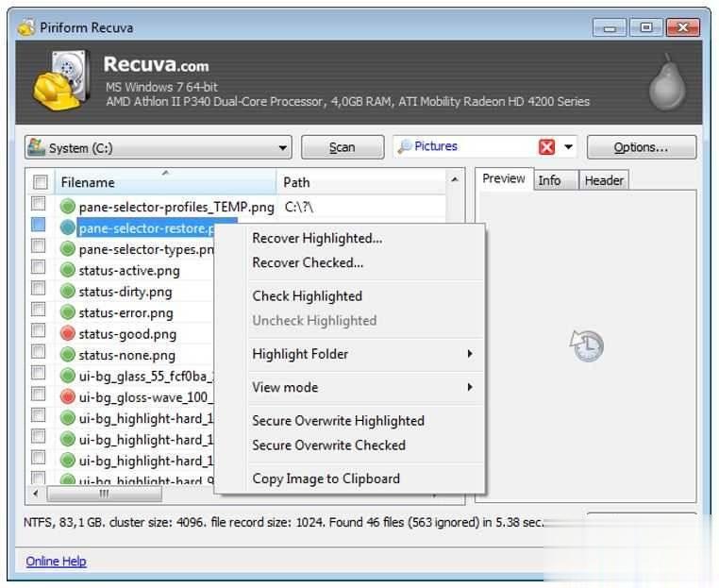The width and height of the screenshot is (719, 588).
Task: Click green status dot for status-none.png
Action: [67, 354]
